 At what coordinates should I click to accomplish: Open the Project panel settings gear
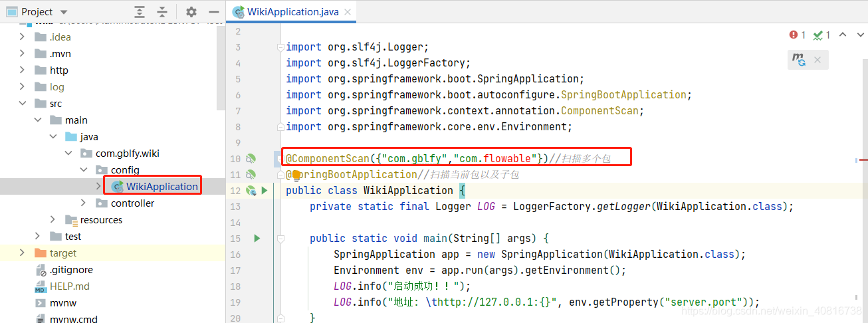191,12
